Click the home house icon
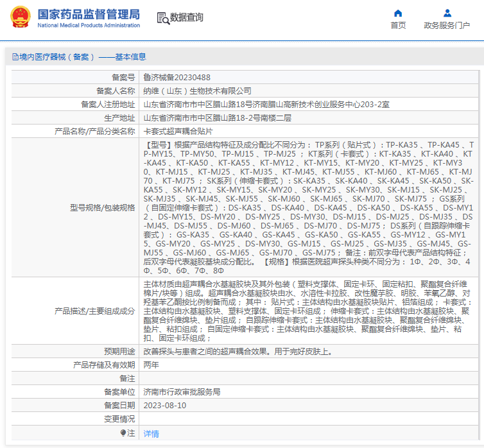The image size is (484, 448). click(398, 13)
